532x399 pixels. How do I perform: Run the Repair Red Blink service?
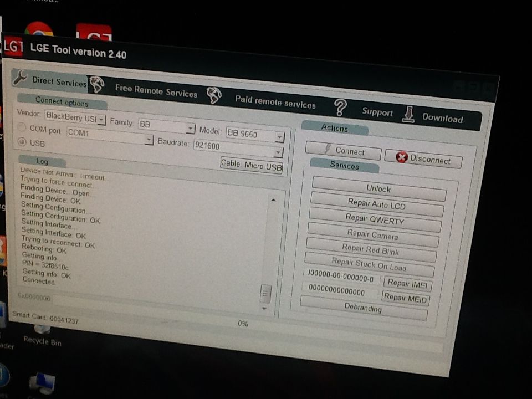371,250
